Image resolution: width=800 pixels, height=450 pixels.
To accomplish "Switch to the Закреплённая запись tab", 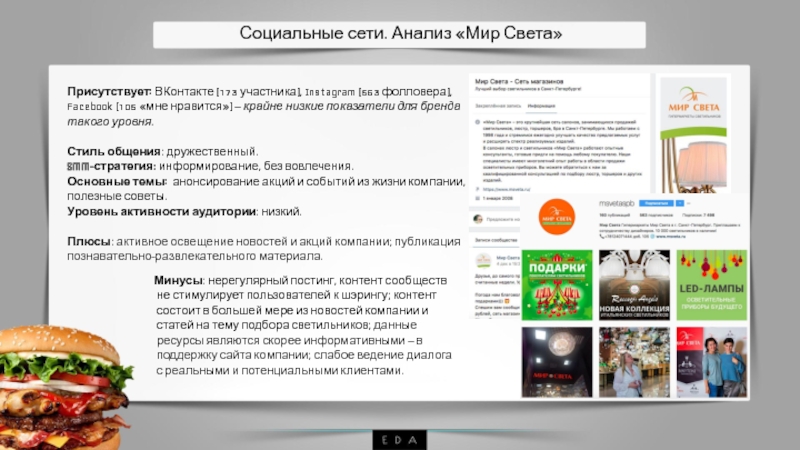I will [498, 106].
